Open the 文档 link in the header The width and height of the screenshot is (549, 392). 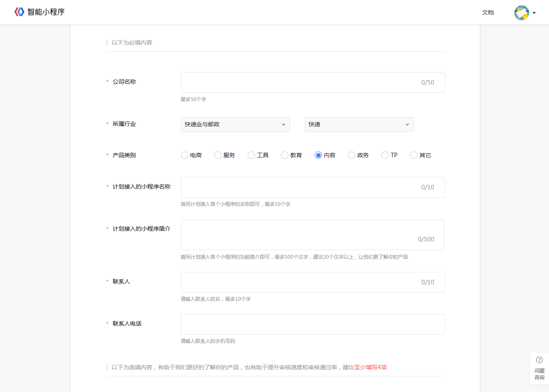click(x=488, y=12)
